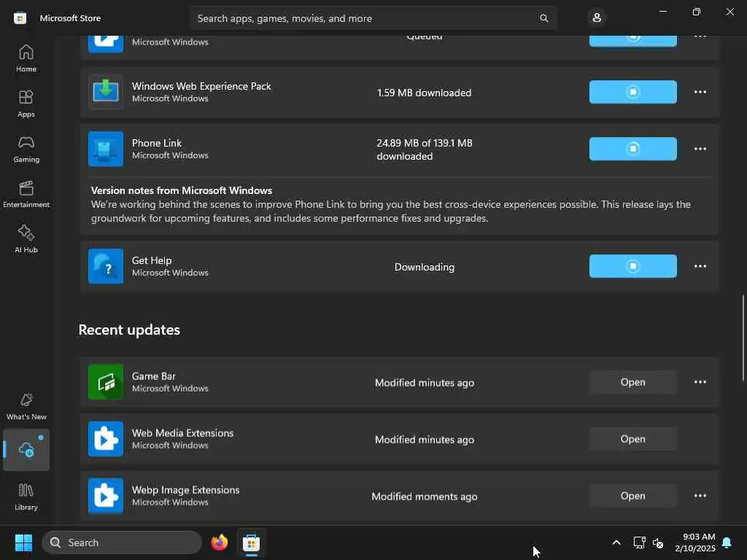
Task: Click the Web Media Extensions title
Action: [182, 433]
